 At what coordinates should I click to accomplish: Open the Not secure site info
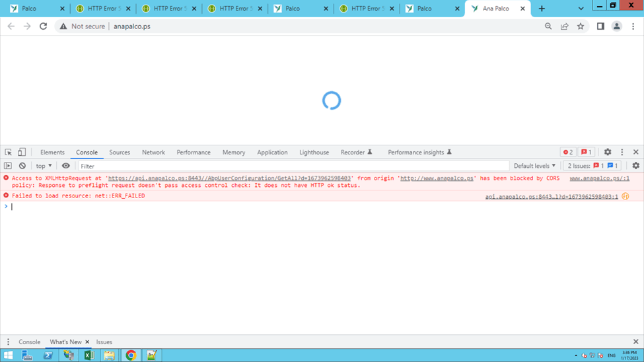pyautogui.click(x=82, y=26)
